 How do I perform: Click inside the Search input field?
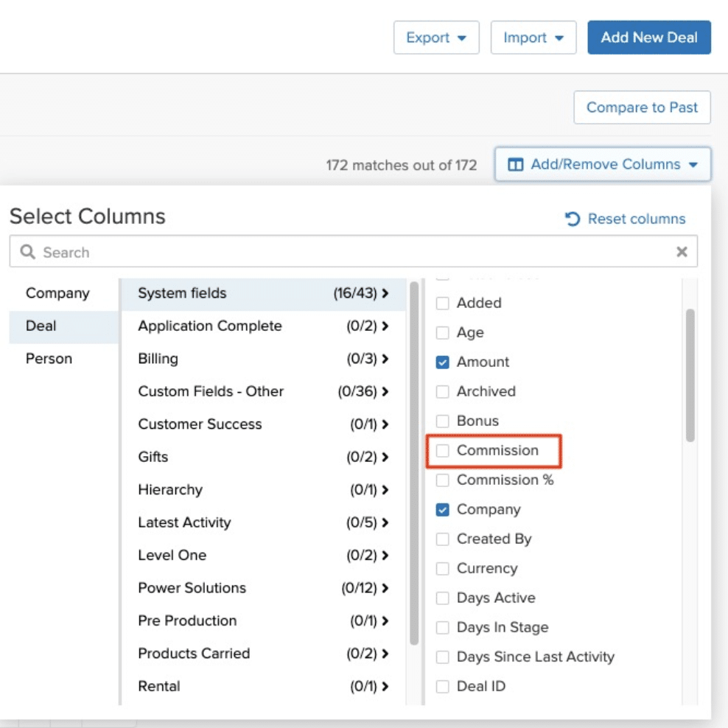[295, 251]
